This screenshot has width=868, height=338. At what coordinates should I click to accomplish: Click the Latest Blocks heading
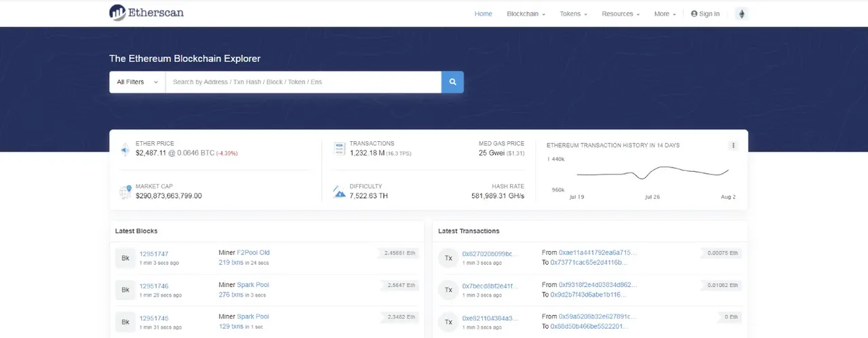coord(136,231)
